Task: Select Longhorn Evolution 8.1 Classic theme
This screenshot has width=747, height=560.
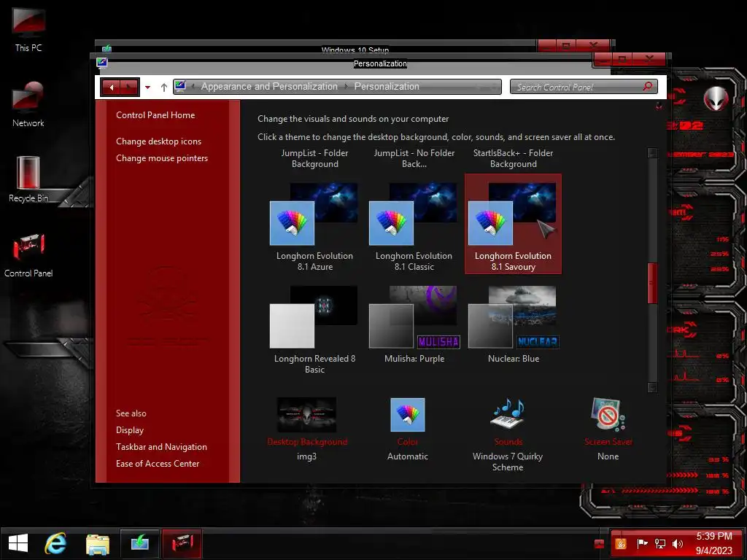Action: 414,225
